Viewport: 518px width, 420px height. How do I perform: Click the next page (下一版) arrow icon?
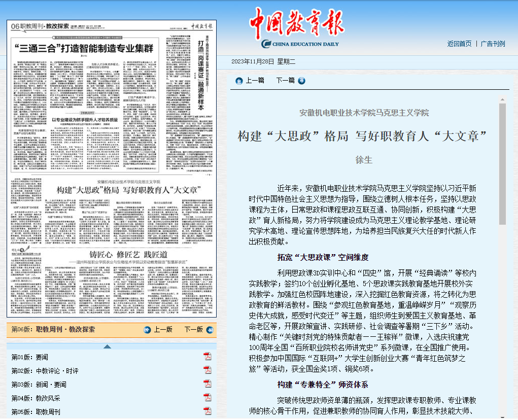click(210, 330)
